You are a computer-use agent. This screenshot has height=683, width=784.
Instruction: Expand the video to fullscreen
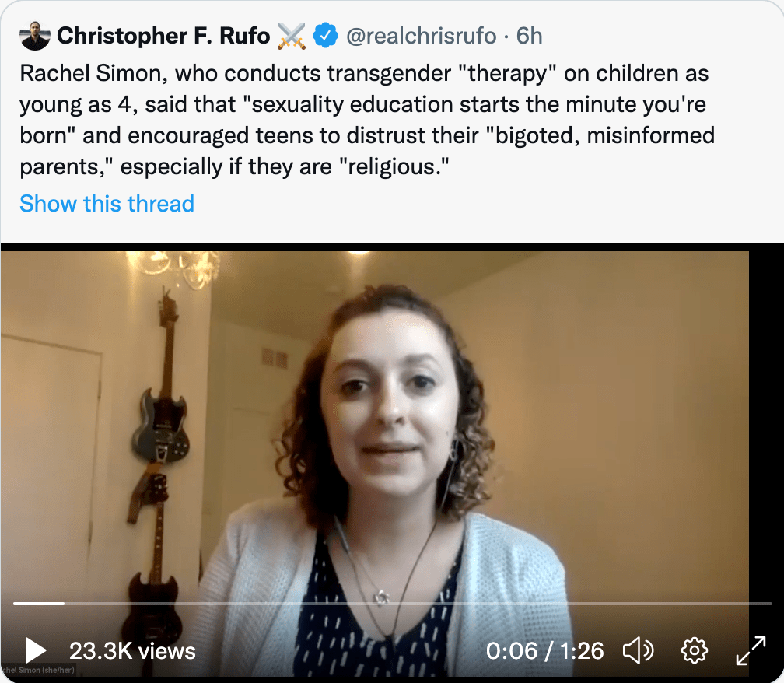click(x=751, y=650)
